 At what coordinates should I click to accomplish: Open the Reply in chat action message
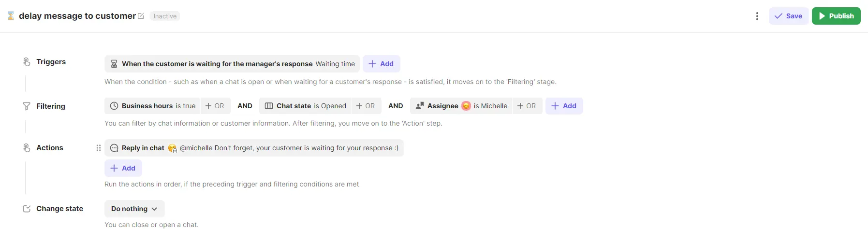click(254, 148)
